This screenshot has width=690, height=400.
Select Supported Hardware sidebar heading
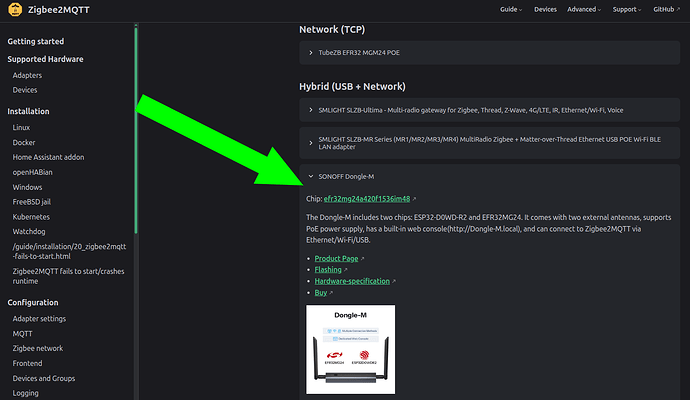(45, 59)
